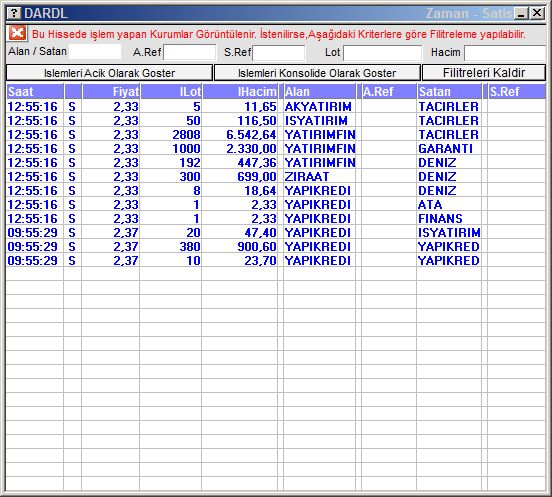Click seller ISYATIRIM in the 47,40 row
Image resolution: width=552 pixels, height=497 pixels.
449,233
